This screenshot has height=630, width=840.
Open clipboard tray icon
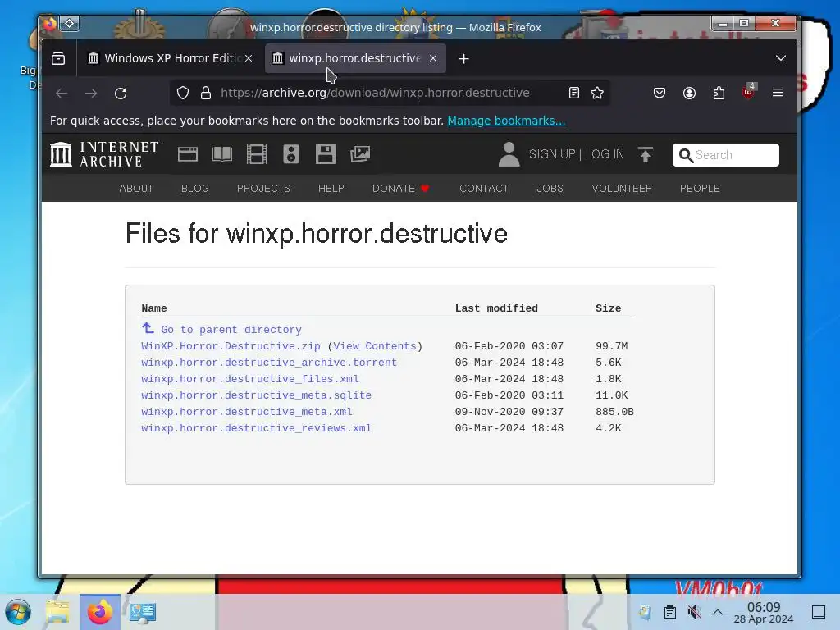pos(669,612)
